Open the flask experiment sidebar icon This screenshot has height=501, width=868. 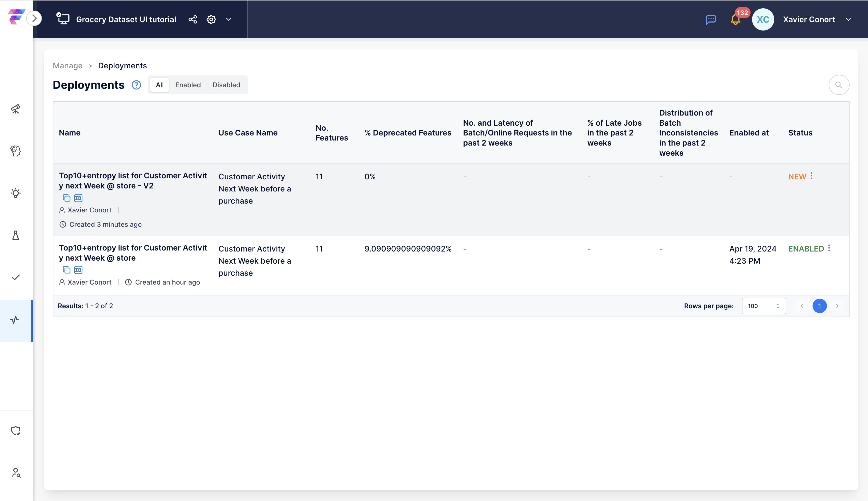click(15, 235)
